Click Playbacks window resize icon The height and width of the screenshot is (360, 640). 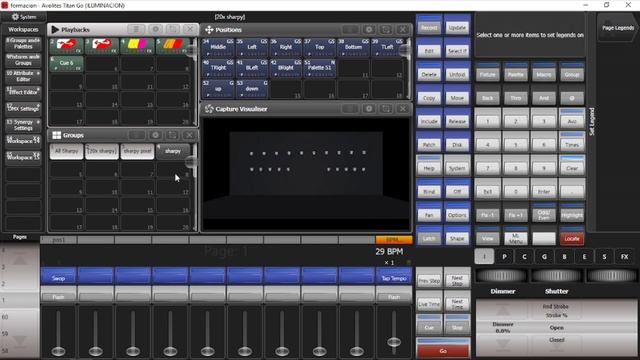point(173,29)
